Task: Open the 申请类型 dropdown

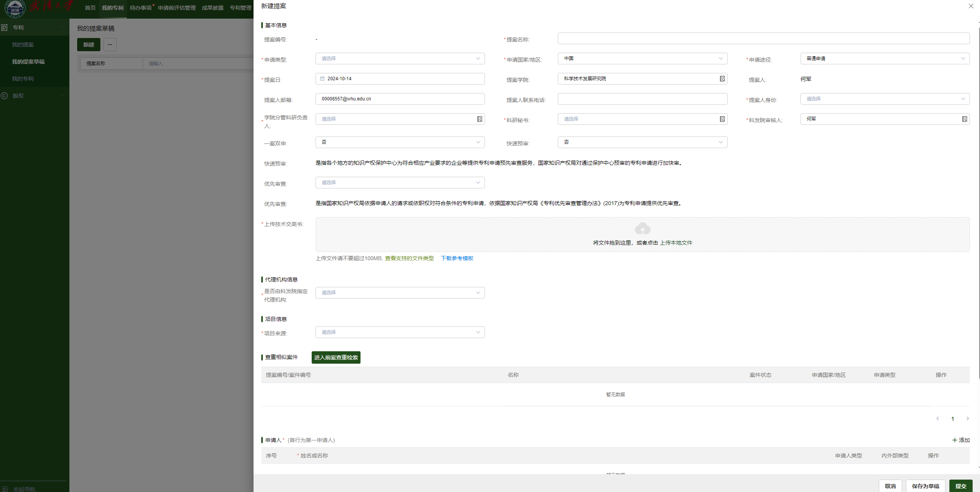Action: (400, 59)
